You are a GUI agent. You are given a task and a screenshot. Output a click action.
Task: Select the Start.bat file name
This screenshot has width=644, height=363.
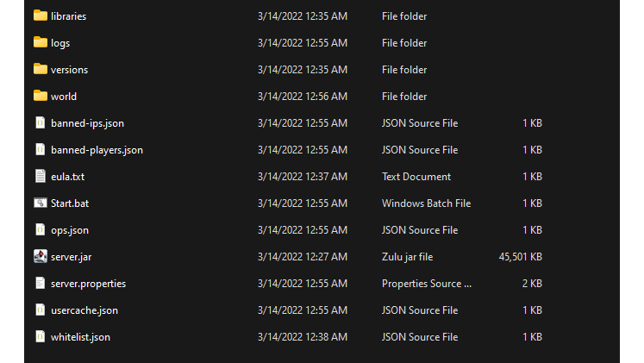tap(71, 203)
